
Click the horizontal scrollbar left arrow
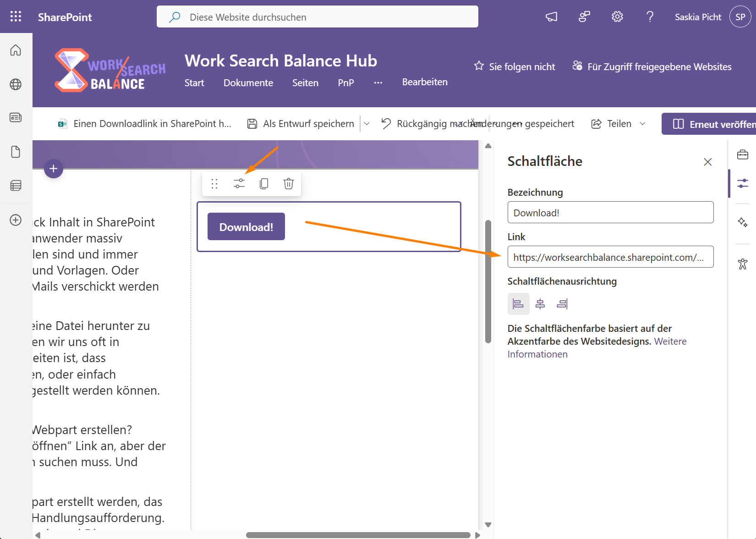point(38,535)
